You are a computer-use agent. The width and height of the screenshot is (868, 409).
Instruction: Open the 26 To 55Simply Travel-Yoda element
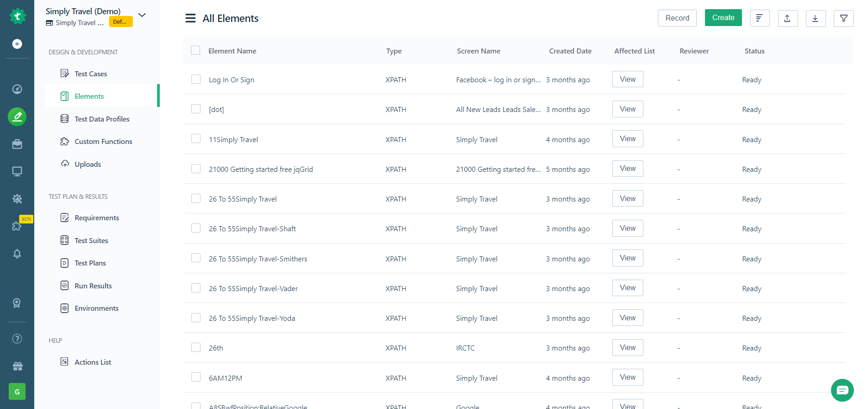[252, 319]
